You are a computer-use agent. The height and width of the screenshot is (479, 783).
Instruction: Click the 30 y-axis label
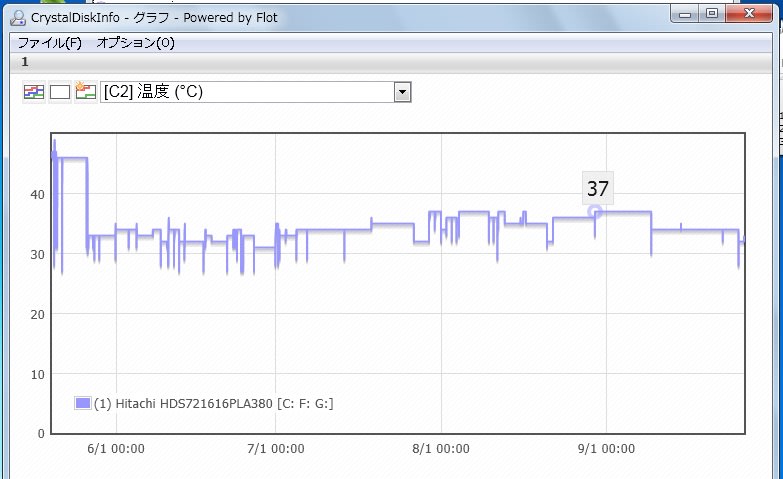[x=37, y=255]
